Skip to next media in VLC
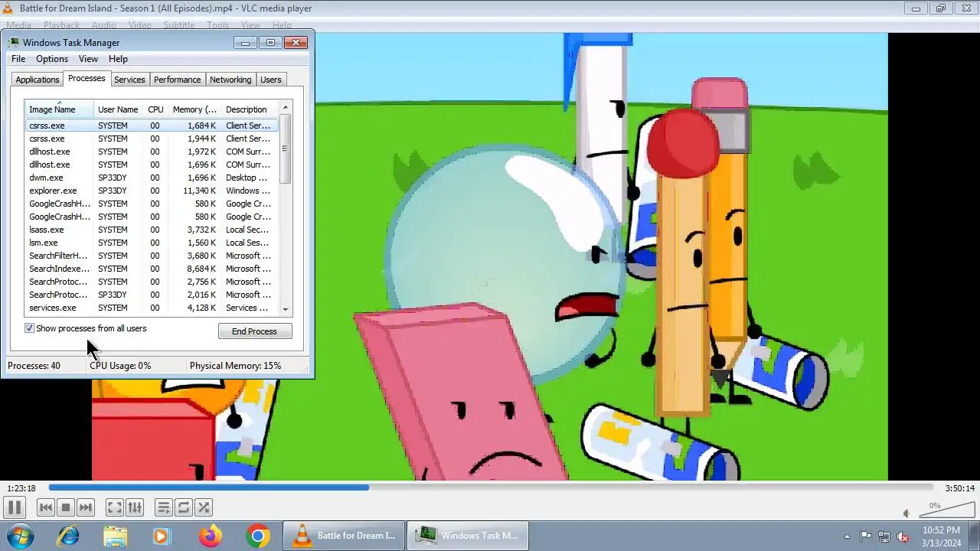Viewport: 980px width, 551px height. (86, 507)
